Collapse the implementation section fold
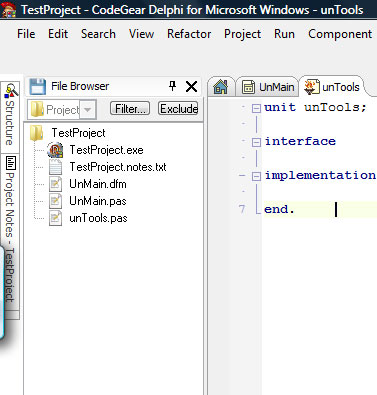 [x=256, y=176]
